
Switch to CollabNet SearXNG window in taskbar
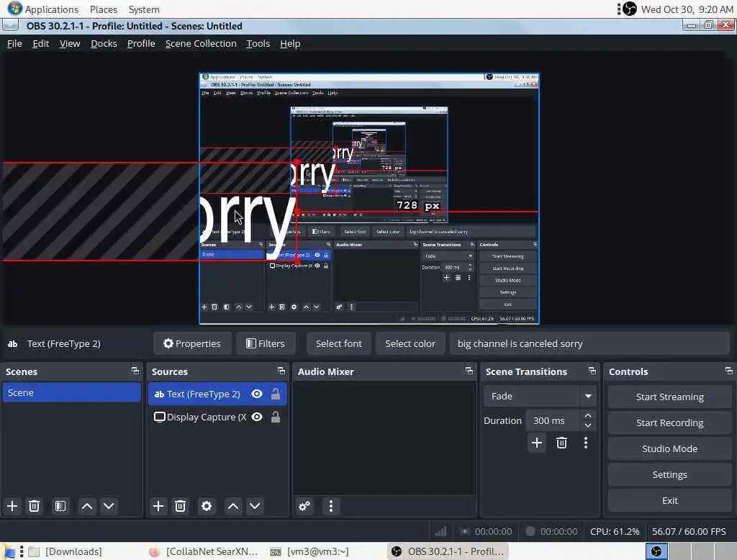pos(204,551)
